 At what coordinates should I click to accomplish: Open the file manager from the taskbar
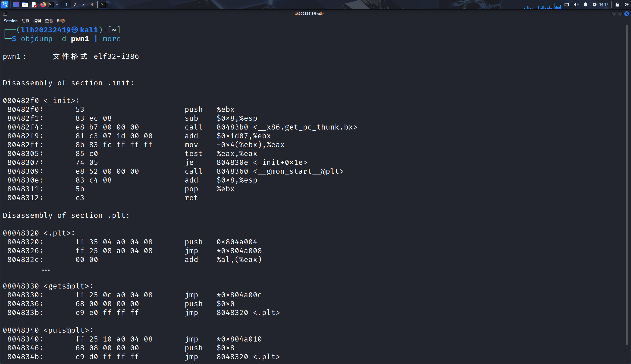coord(25,5)
